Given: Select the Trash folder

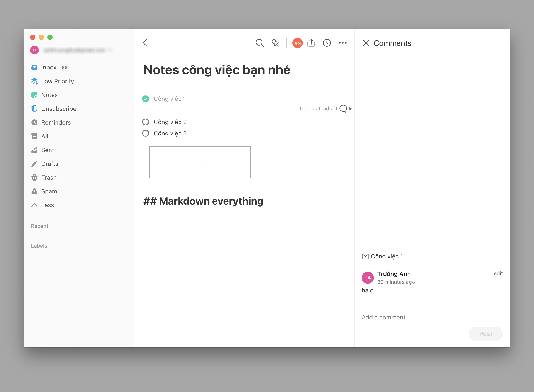Looking at the screenshot, I should pyautogui.click(x=49, y=177).
